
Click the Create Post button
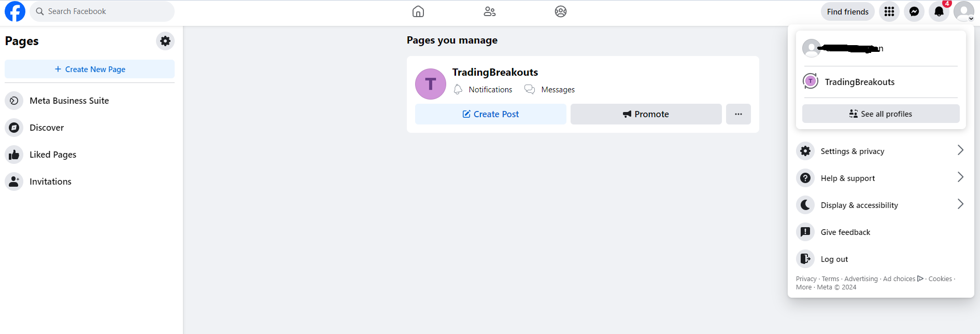pyautogui.click(x=491, y=114)
